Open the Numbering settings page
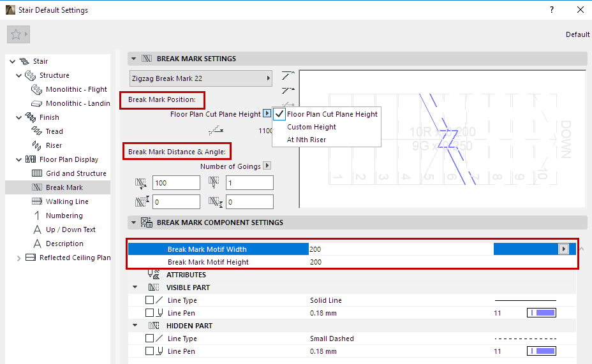The height and width of the screenshot is (364, 592). pyautogui.click(x=64, y=215)
